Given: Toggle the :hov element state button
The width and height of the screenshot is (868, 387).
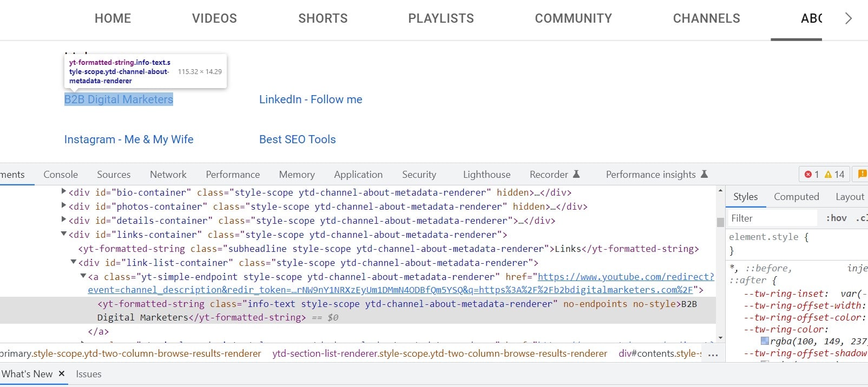Looking at the screenshot, I should tap(836, 218).
